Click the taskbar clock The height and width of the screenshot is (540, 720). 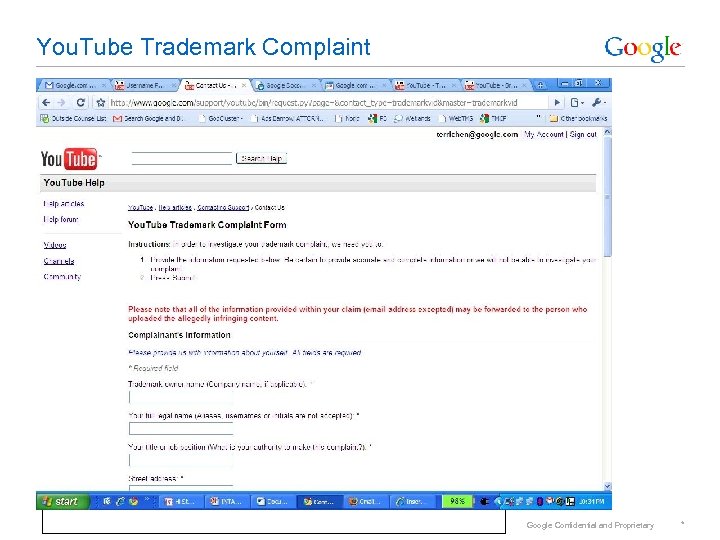coord(592,501)
